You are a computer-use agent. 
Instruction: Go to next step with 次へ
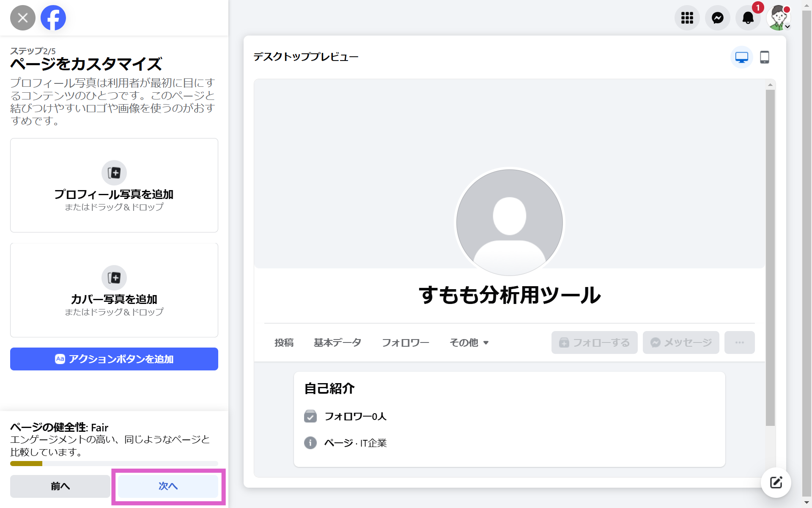tap(168, 486)
